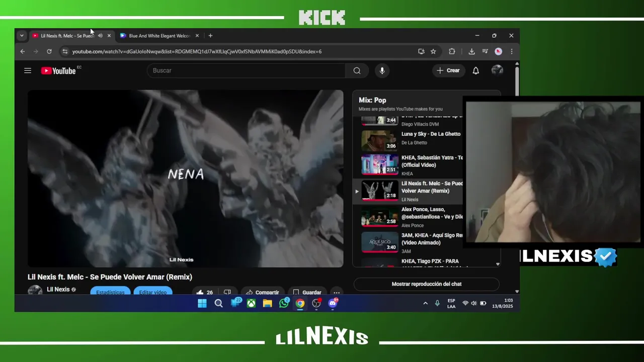Open Estadísticas for the video
The image size is (644, 362).
click(x=110, y=292)
